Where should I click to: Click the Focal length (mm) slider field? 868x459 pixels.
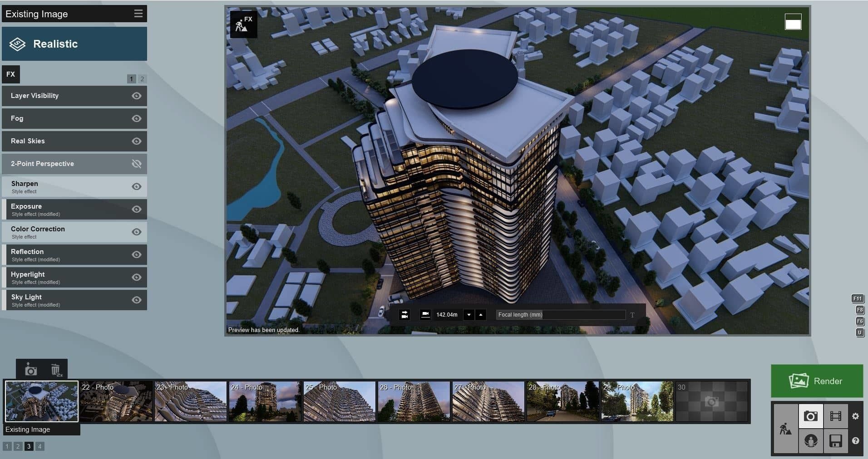[x=561, y=315]
